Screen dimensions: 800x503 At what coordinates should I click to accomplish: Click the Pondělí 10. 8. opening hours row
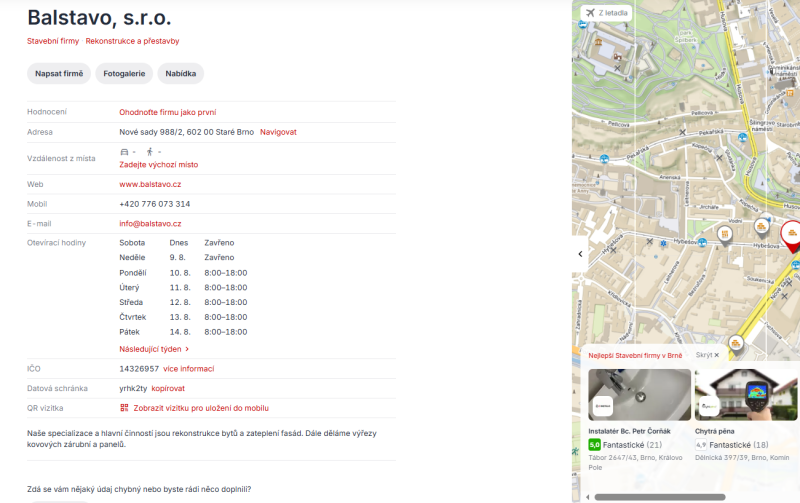(x=183, y=273)
